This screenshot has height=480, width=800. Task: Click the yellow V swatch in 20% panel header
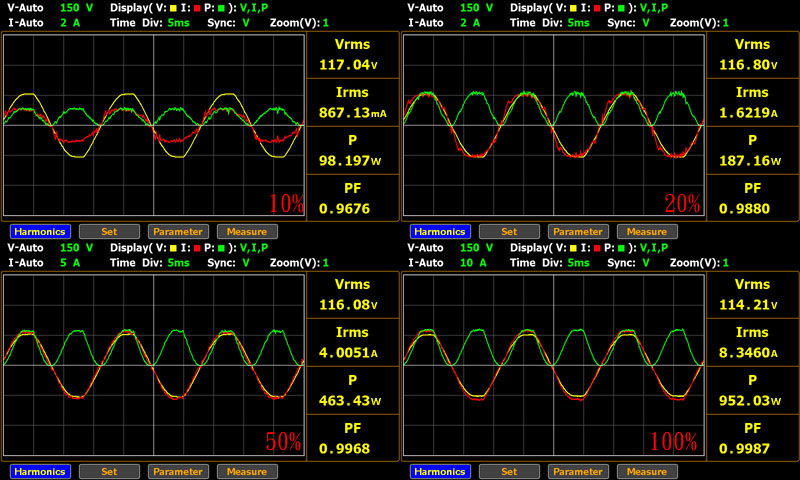(573, 8)
